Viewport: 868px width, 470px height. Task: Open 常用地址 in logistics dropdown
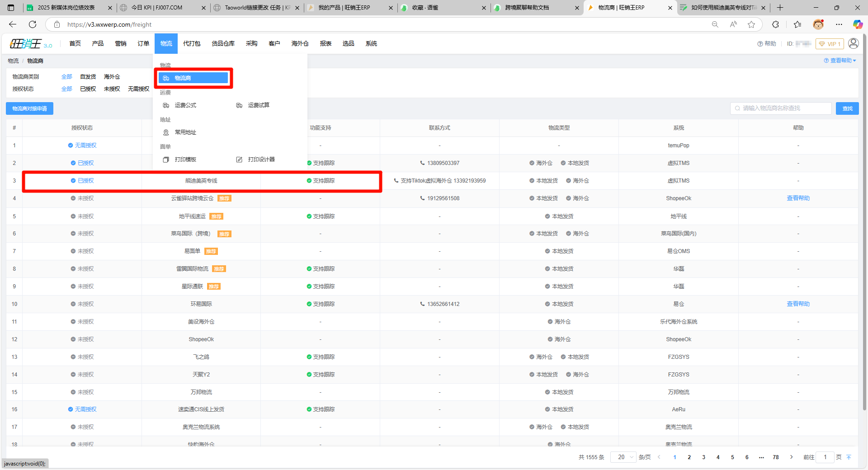(x=180, y=132)
